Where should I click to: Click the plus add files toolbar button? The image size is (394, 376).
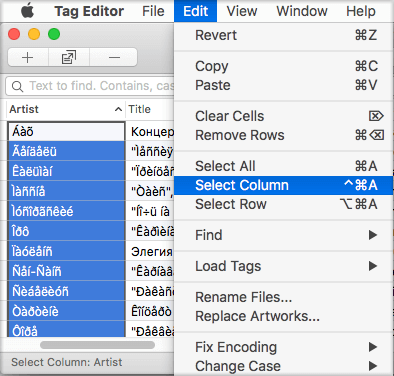tap(28, 58)
